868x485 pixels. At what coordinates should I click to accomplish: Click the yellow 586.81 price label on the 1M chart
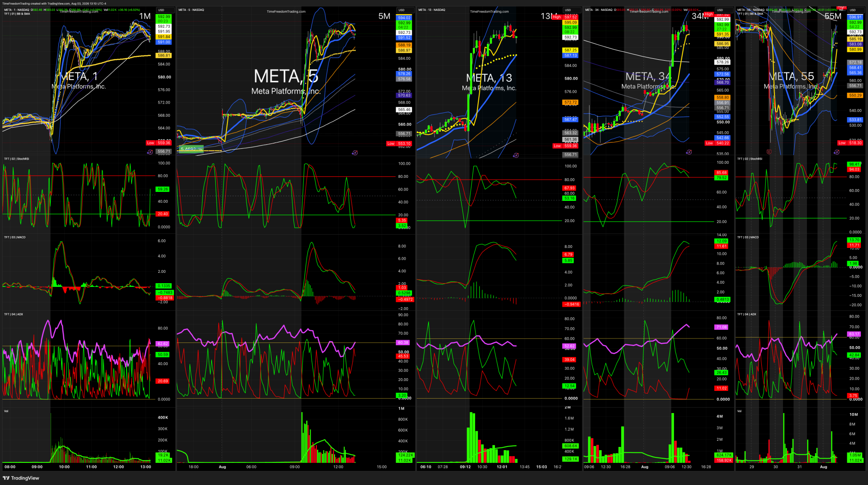(164, 56)
